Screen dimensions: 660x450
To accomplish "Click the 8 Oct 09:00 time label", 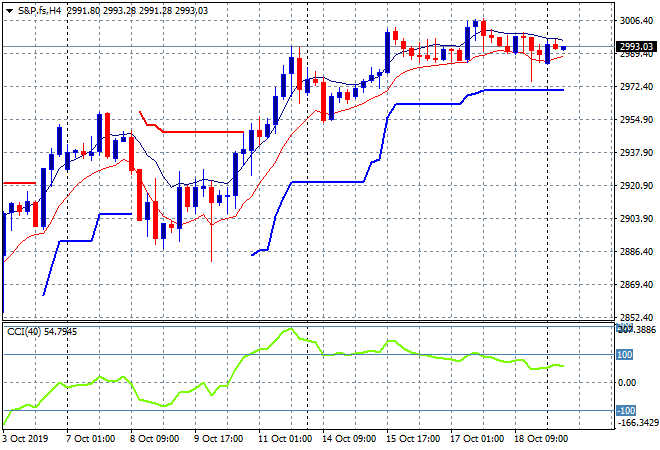I will 154,439.
